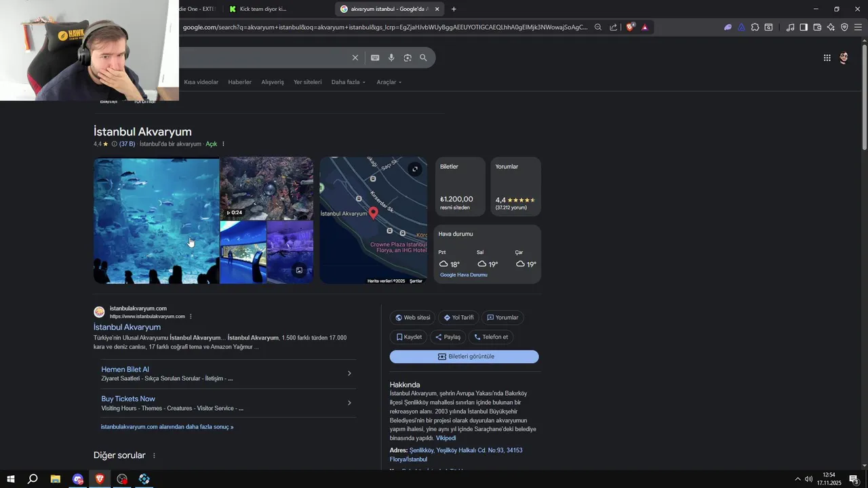
Task: Open the browser extensions puzzle icon
Action: tap(755, 27)
